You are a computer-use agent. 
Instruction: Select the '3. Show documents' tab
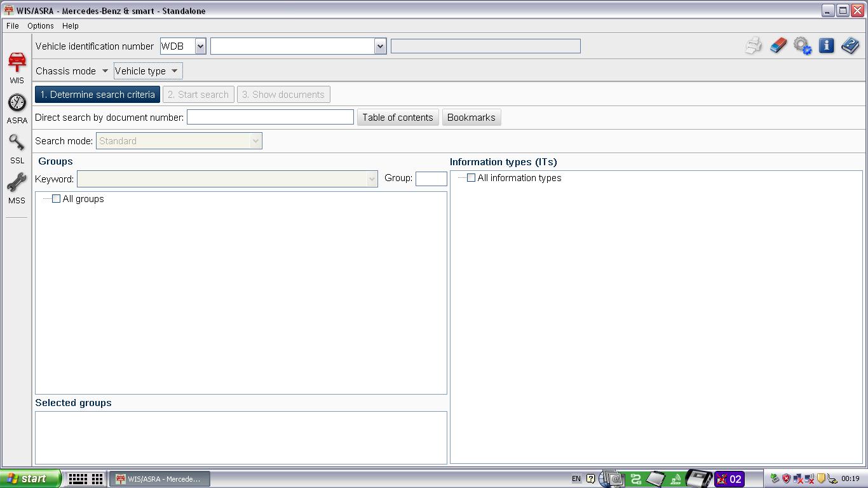[283, 95]
